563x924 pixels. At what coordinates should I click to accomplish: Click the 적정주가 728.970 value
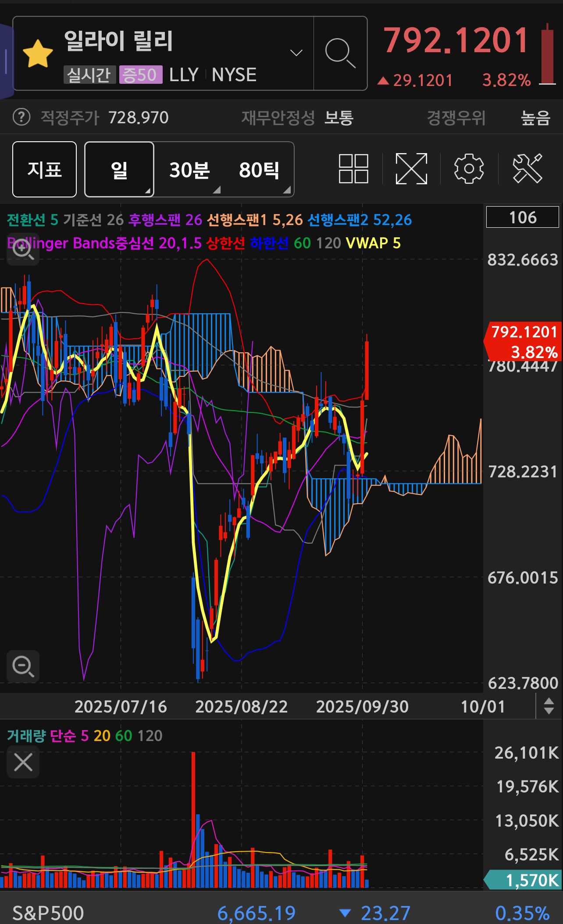tap(138, 118)
